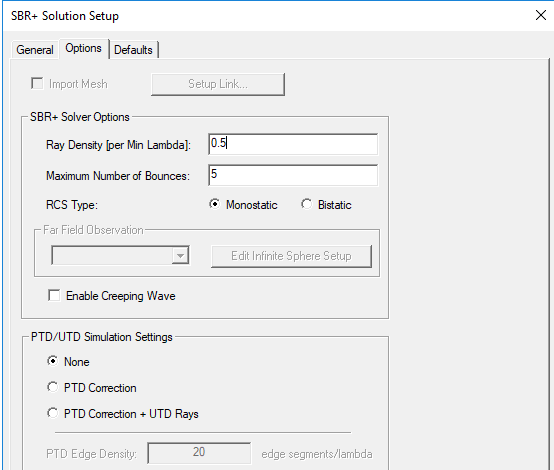Select Monostatic RCS type
554x470 pixels.
(x=214, y=204)
